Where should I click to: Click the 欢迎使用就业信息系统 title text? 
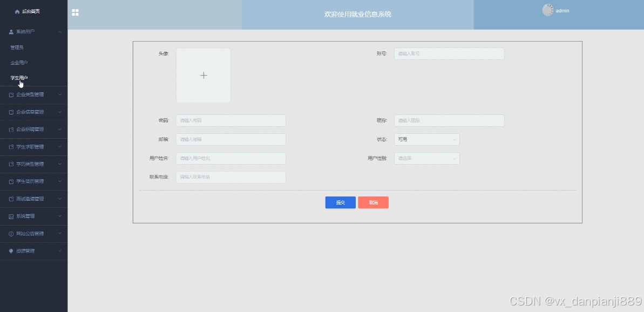point(358,15)
